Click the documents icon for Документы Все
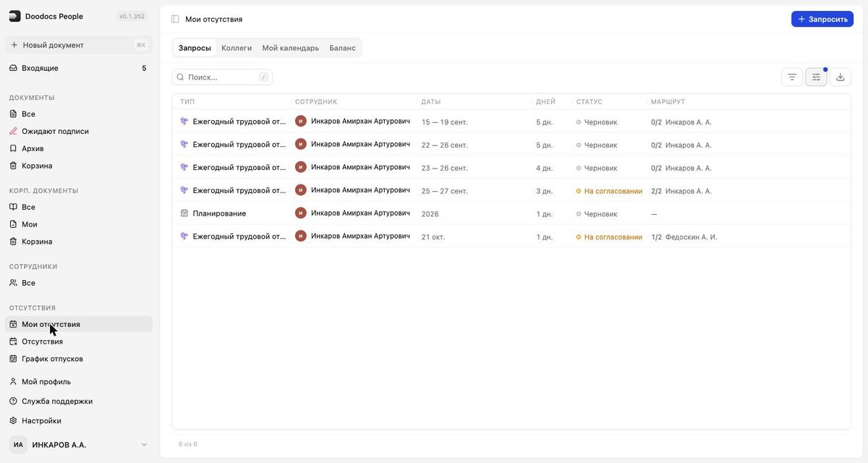Viewport: 868px width, 463px height. [13, 114]
